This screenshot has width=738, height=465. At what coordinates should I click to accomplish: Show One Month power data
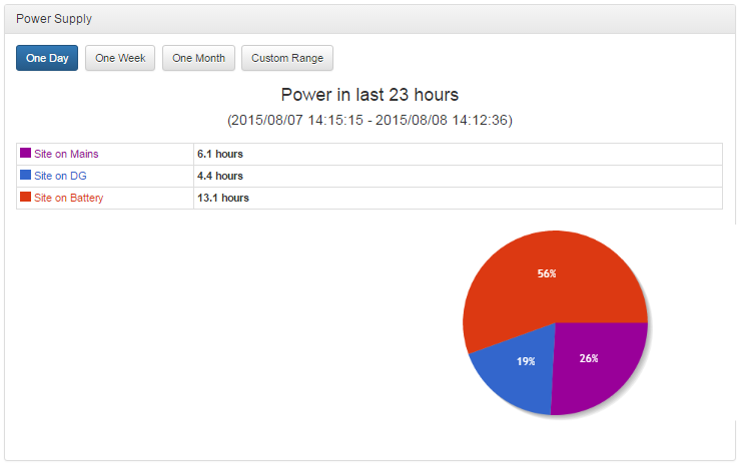pyautogui.click(x=199, y=58)
